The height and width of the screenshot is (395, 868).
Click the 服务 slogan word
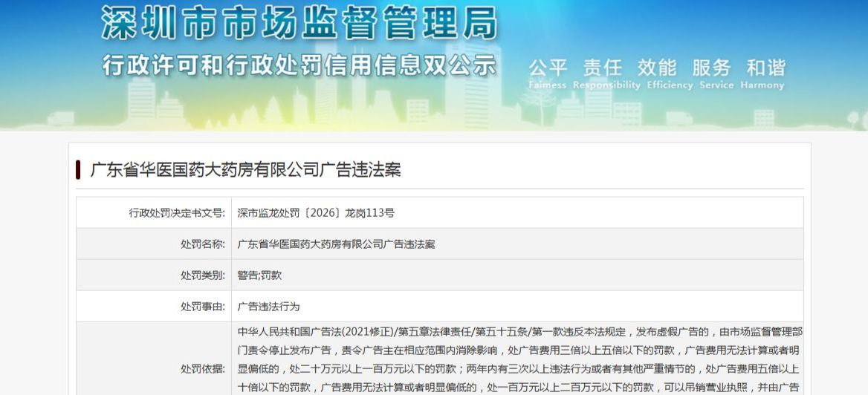point(711,68)
